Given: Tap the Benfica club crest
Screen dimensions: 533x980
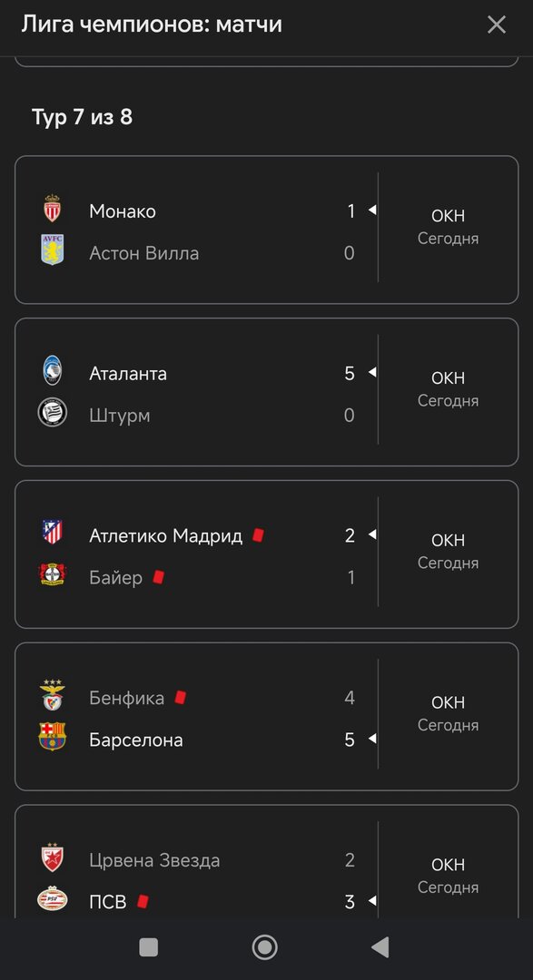Looking at the screenshot, I should pos(53,695).
